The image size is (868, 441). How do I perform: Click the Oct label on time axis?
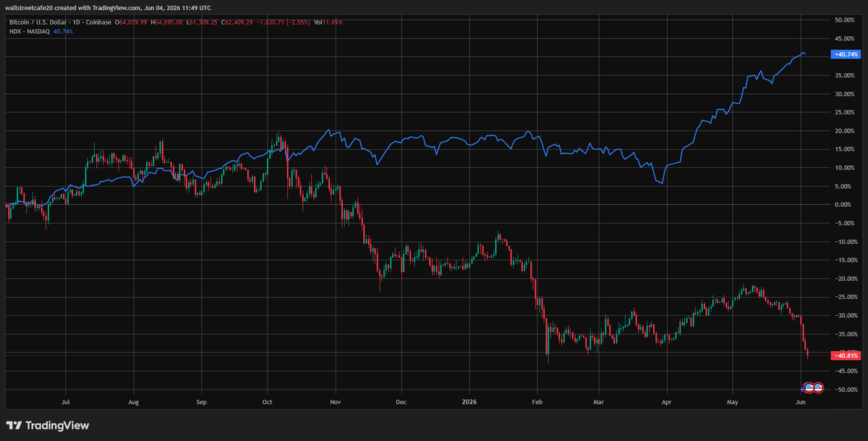267,400
